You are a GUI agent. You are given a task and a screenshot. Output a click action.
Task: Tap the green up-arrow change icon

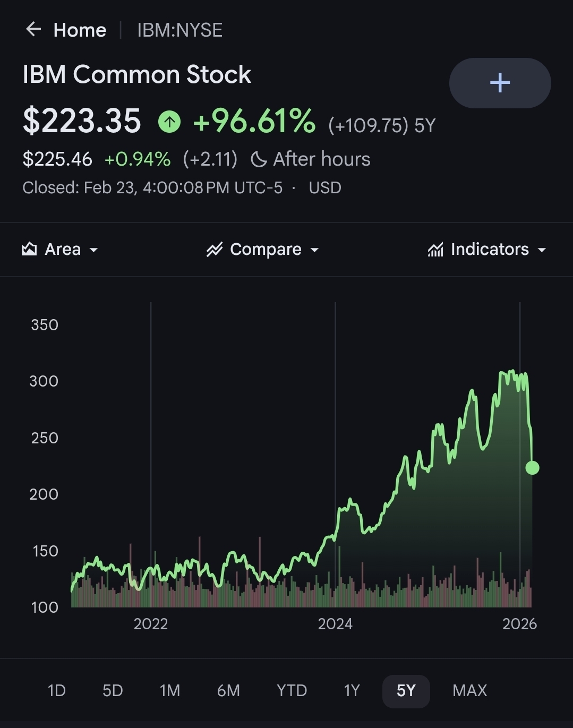169,122
